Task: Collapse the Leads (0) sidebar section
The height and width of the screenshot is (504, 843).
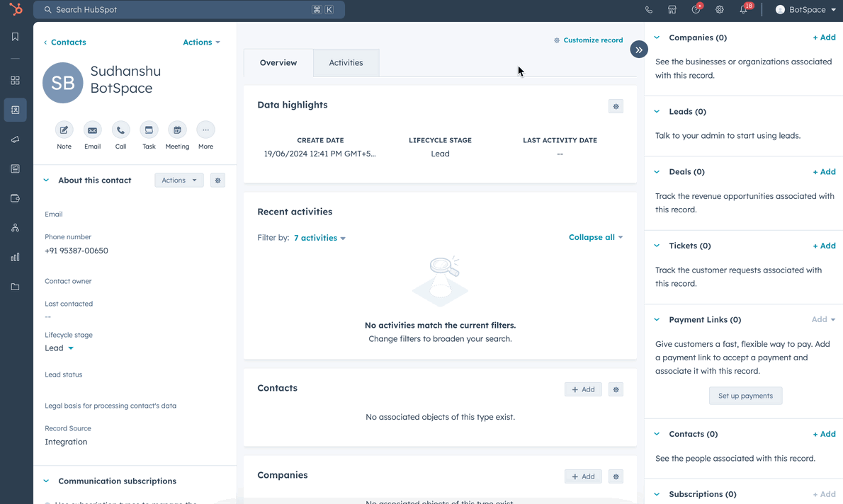Action: pyautogui.click(x=657, y=112)
